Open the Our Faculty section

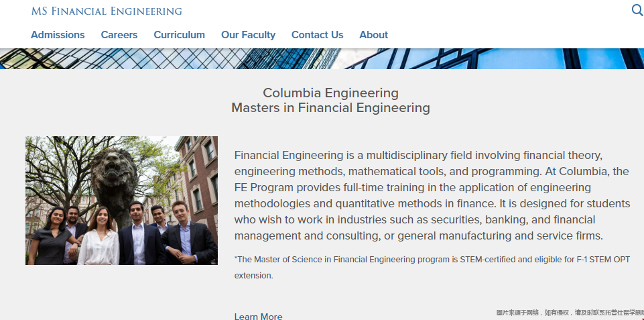(248, 35)
